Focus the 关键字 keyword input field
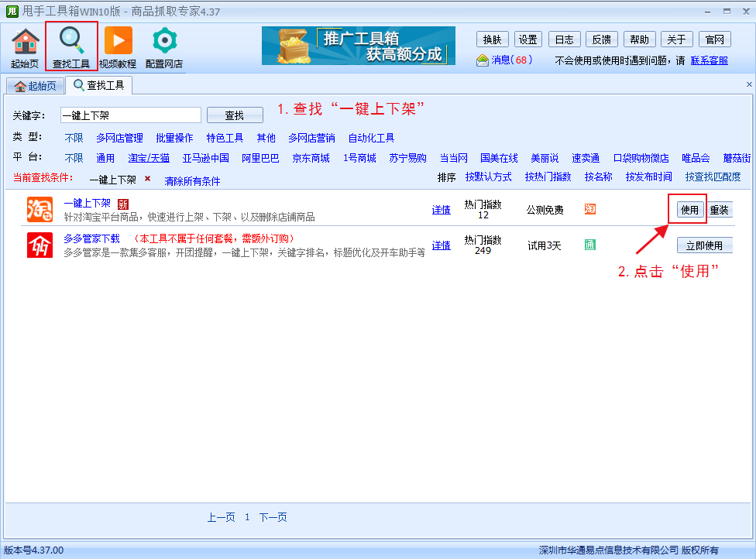The width and height of the screenshot is (756, 559). pyautogui.click(x=131, y=115)
